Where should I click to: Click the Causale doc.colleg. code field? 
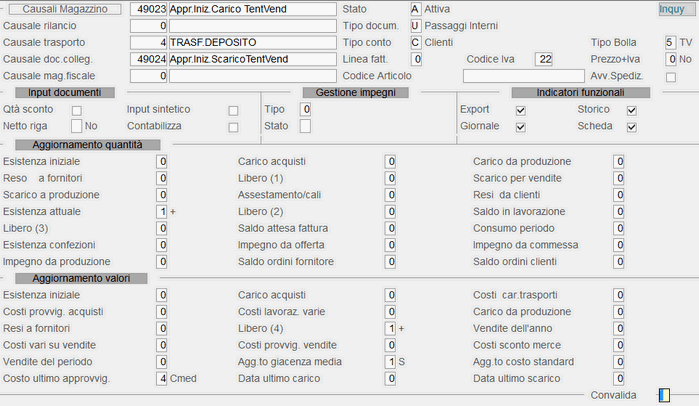coord(149,59)
